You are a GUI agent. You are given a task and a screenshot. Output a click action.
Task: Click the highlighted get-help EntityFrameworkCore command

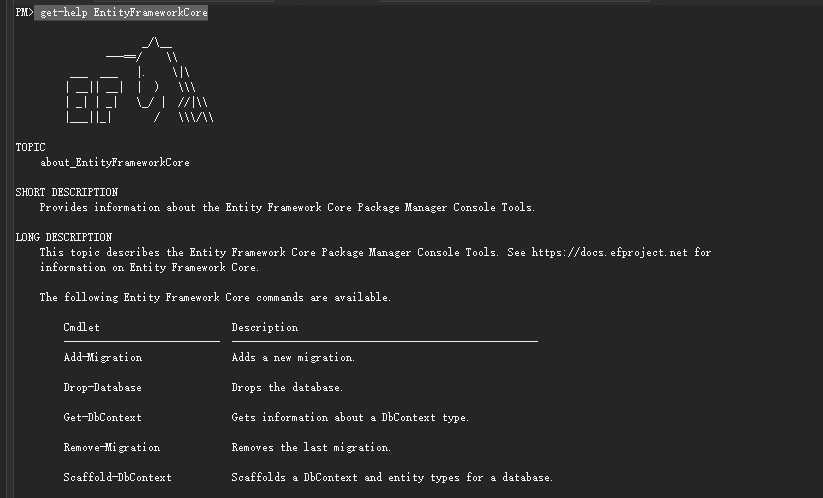(124, 12)
